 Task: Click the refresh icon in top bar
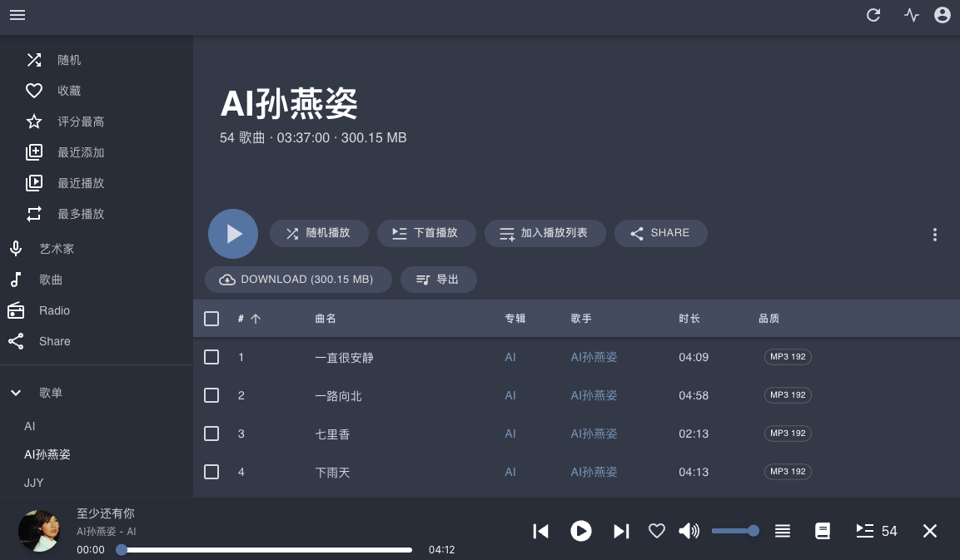coord(873,15)
